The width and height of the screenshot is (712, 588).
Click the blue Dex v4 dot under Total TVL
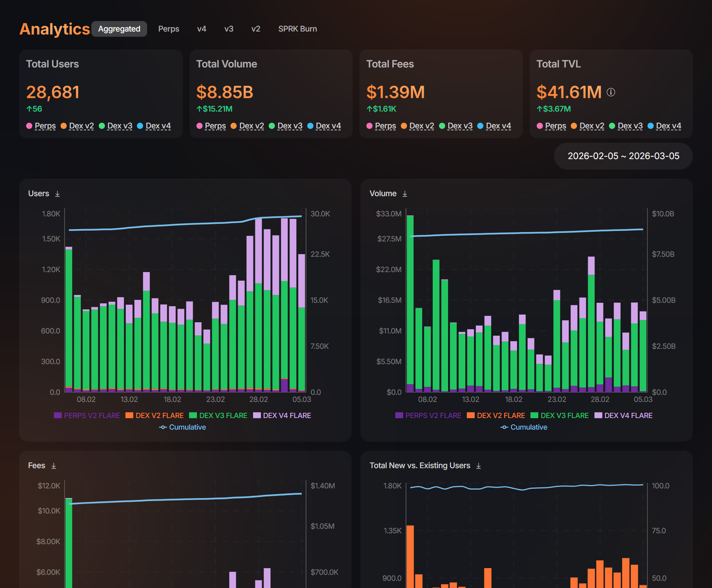[651, 126]
